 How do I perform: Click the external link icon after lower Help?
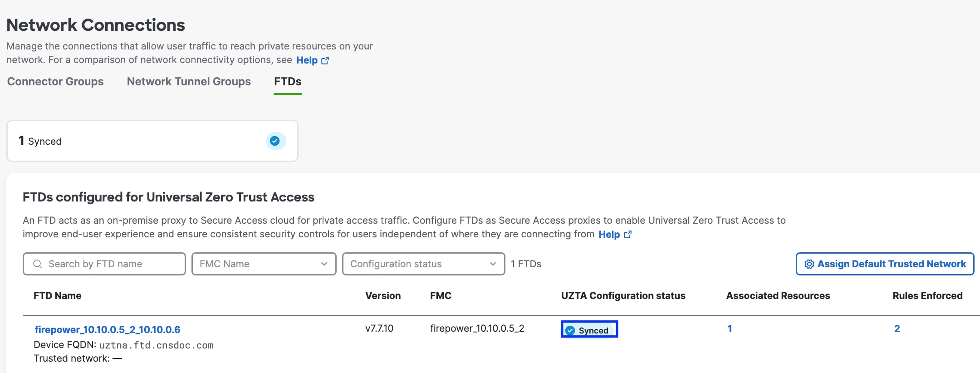627,235
